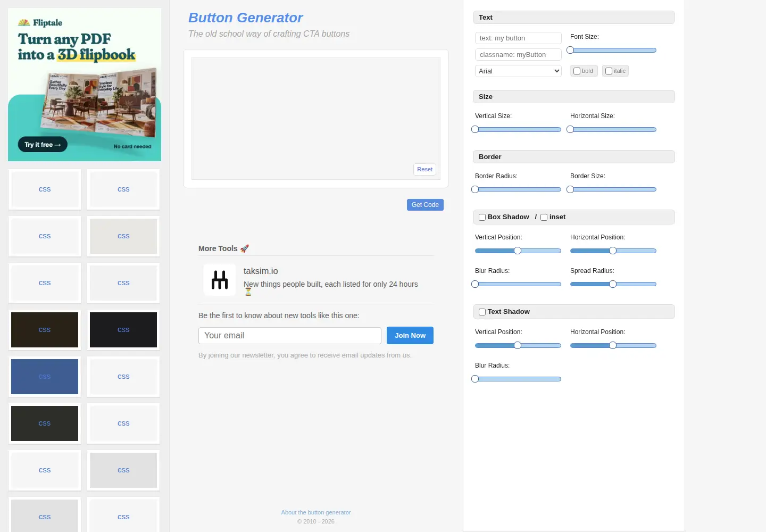Adjust the Vertical Size slider
This screenshot has width=766, height=532.
click(x=518, y=129)
